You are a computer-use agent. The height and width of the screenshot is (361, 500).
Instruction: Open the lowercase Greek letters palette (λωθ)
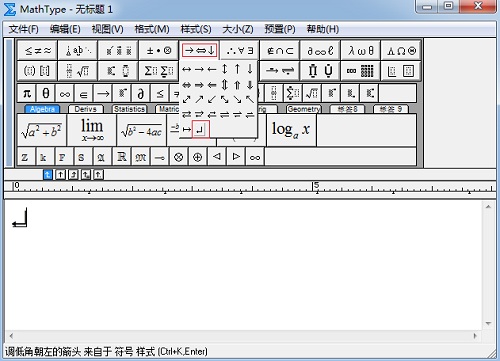[361, 51]
